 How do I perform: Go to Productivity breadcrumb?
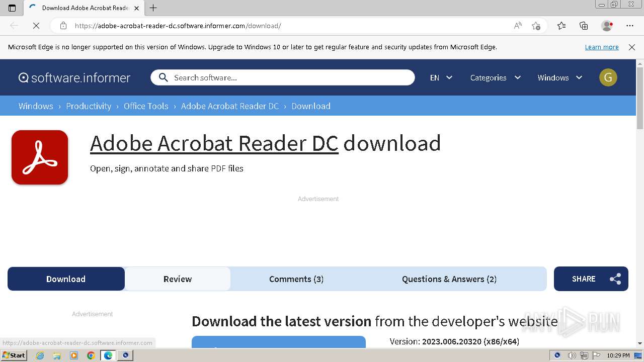(x=89, y=106)
